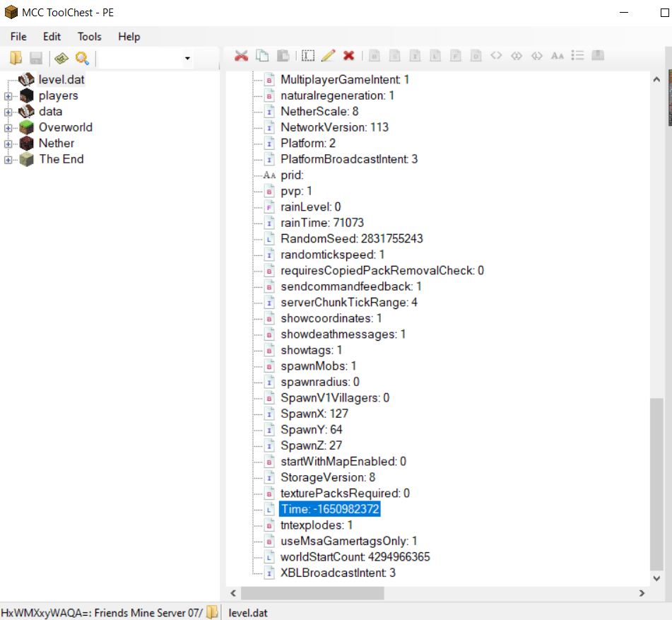Select the randomtickspeed: 1 tag
This screenshot has width=672, height=620.
[x=332, y=255]
